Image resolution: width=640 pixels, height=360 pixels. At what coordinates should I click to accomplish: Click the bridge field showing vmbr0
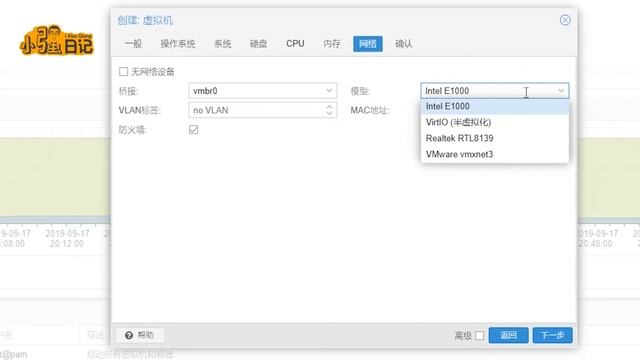point(262,91)
